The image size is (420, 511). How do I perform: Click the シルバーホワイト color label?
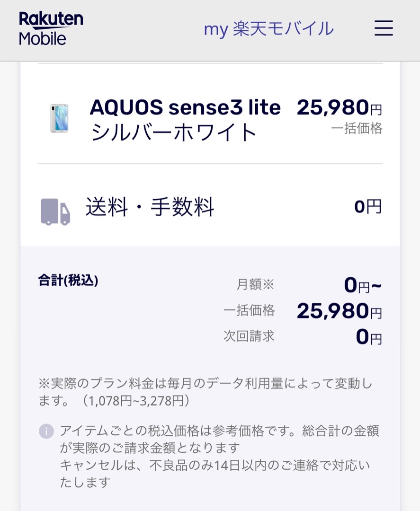(x=173, y=132)
